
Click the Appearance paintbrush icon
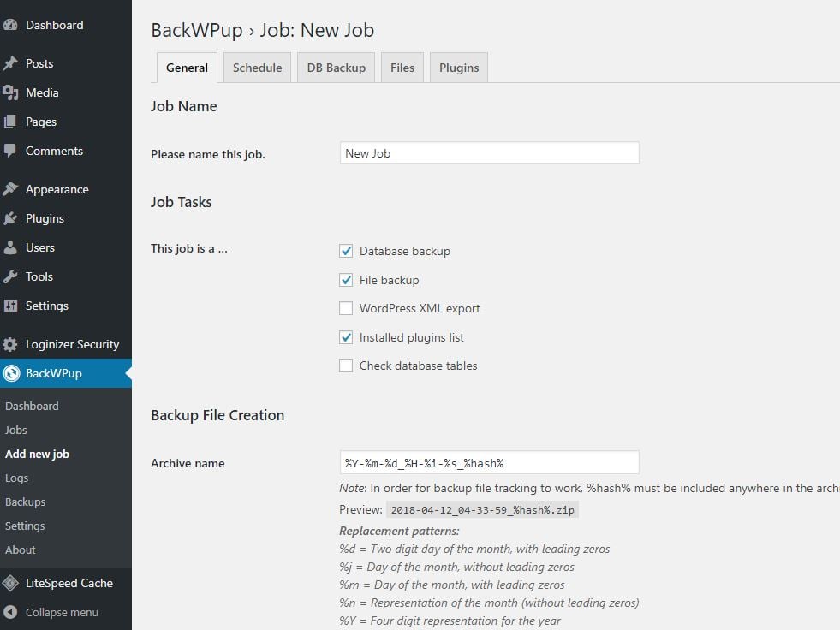[10, 189]
